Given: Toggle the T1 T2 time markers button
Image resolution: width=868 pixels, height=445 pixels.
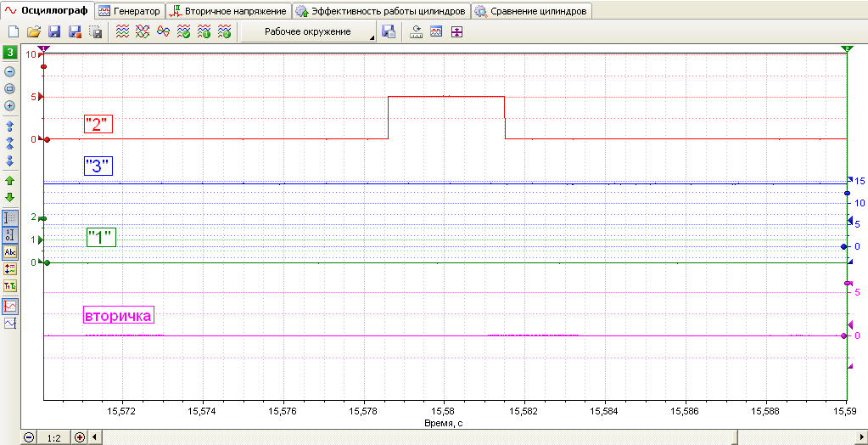Looking at the screenshot, I should point(10,286).
